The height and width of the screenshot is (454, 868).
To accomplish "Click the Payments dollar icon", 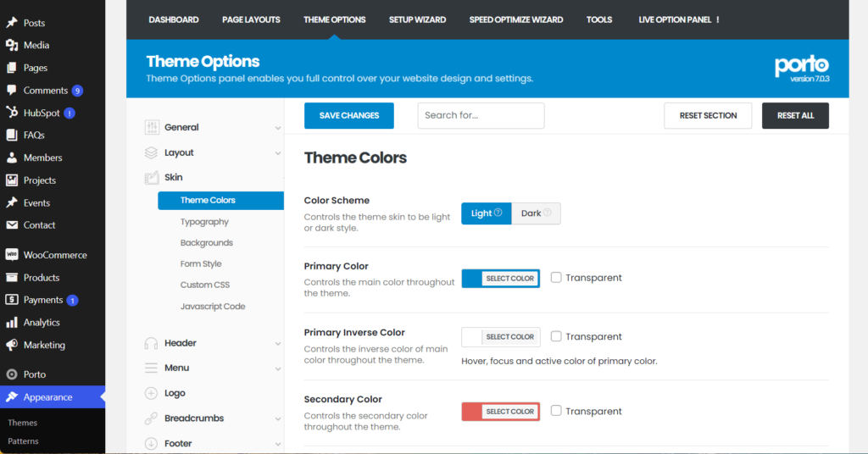I will 12,300.
